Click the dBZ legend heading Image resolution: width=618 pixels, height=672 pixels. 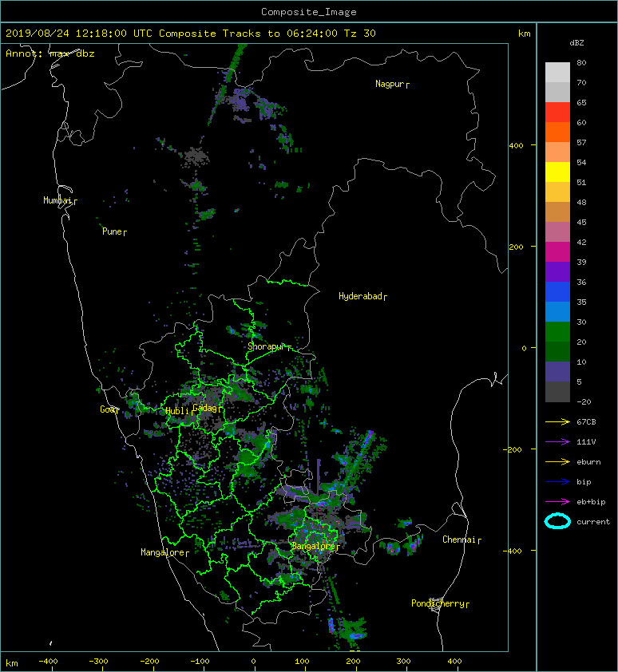pos(576,43)
